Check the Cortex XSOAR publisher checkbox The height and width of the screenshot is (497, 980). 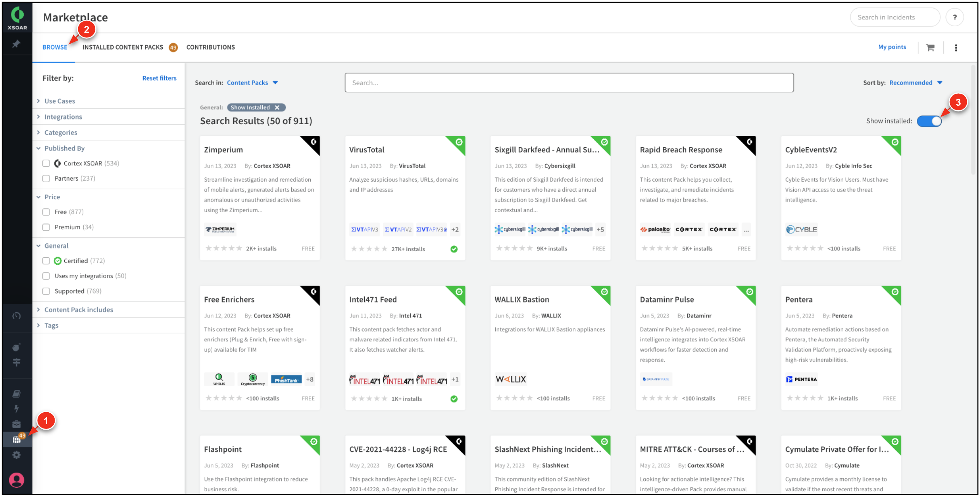[x=46, y=163]
